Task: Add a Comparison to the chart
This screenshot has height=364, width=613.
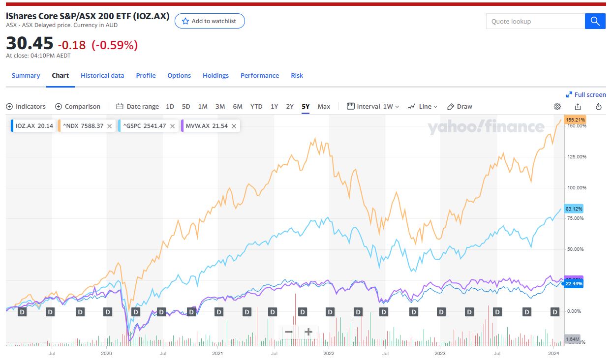Action: pyautogui.click(x=78, y=107)
